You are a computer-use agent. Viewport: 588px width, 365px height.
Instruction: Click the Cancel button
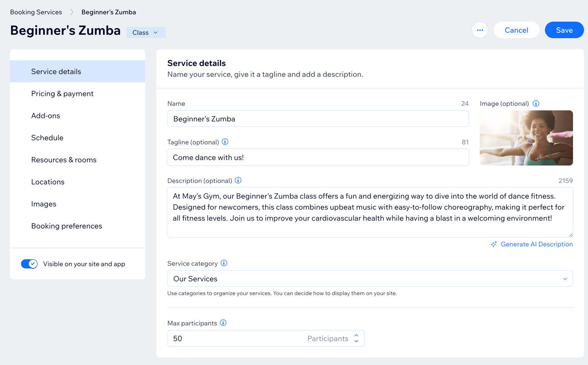tap(516, 30)
